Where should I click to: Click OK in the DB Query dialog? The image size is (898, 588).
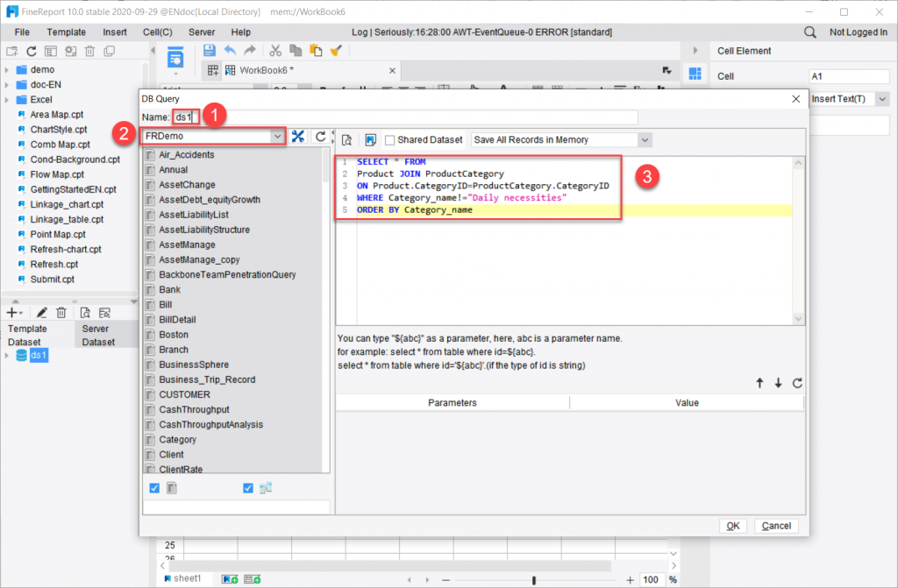point(733,526)
